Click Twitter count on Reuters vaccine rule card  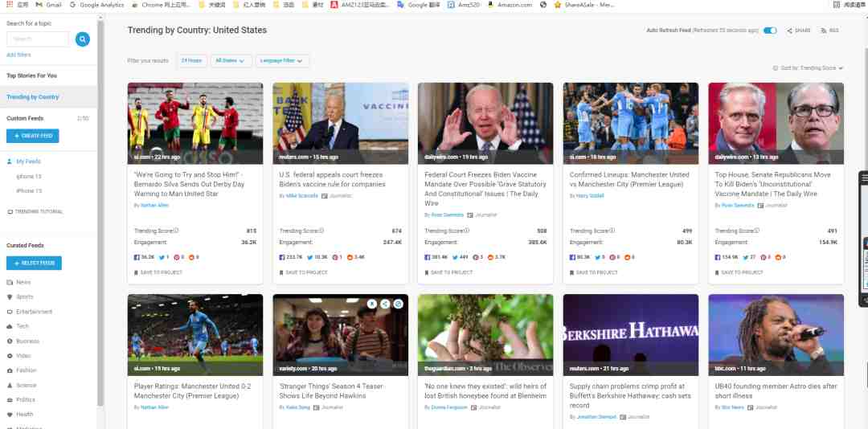pos(317,257)
